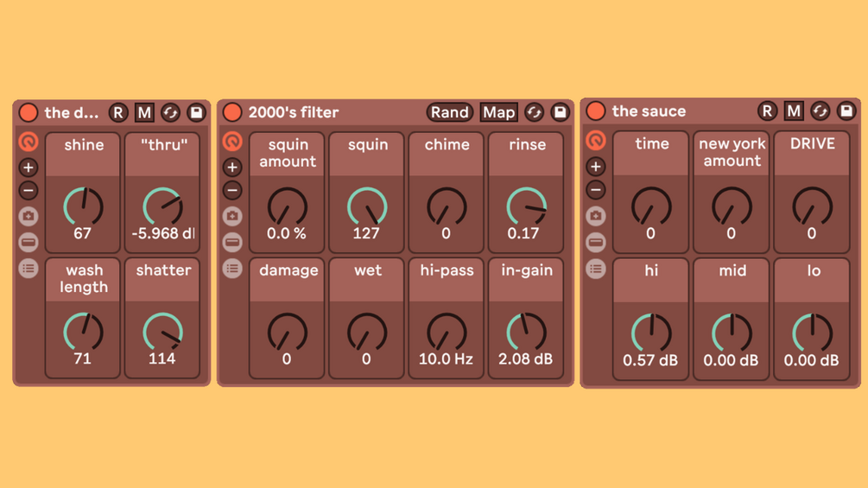Click the lo EQ knob
This screenshot has height=488, width=868.
(x=812, y=333)
